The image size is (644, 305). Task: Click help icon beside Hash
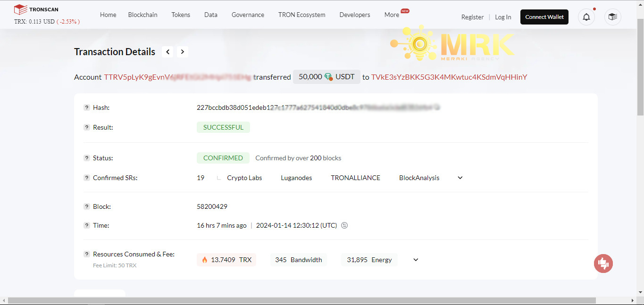(x=87, y=107)
